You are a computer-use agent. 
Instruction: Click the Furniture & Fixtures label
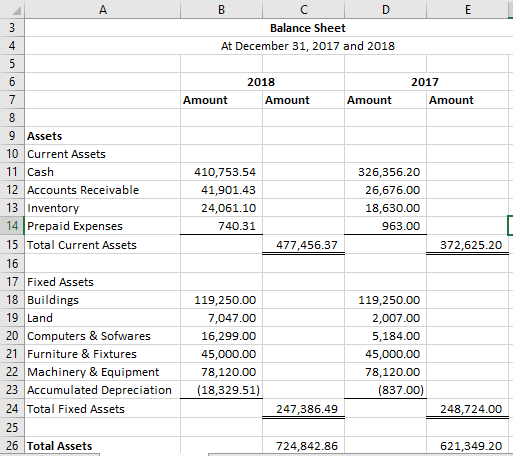tap(82, 354)
